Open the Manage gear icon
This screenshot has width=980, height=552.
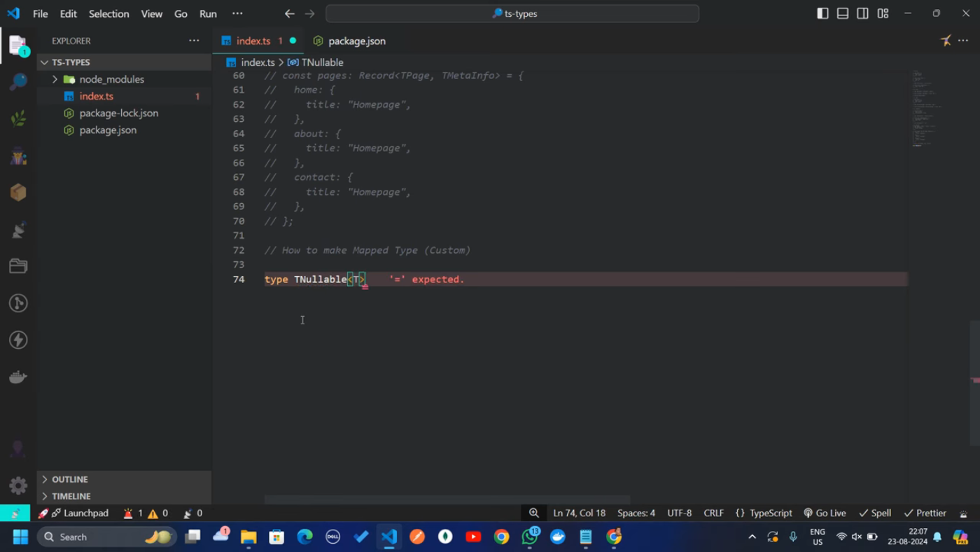18,485
